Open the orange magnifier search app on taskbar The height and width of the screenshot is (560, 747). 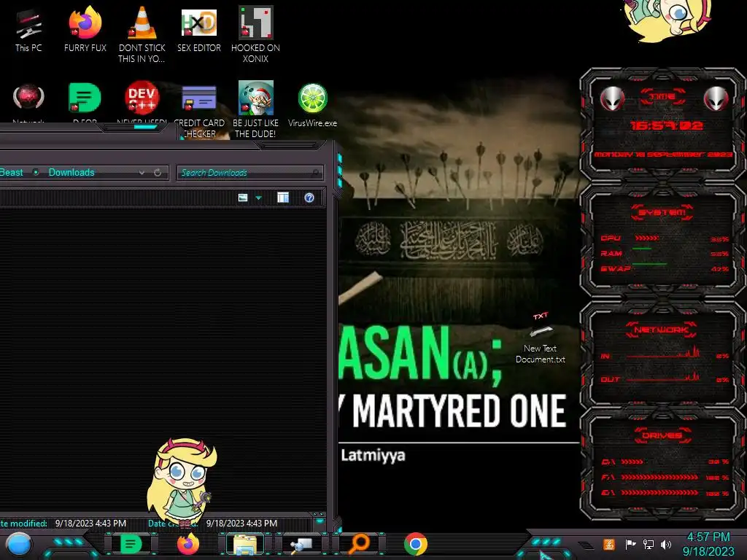tap(359, 544)
